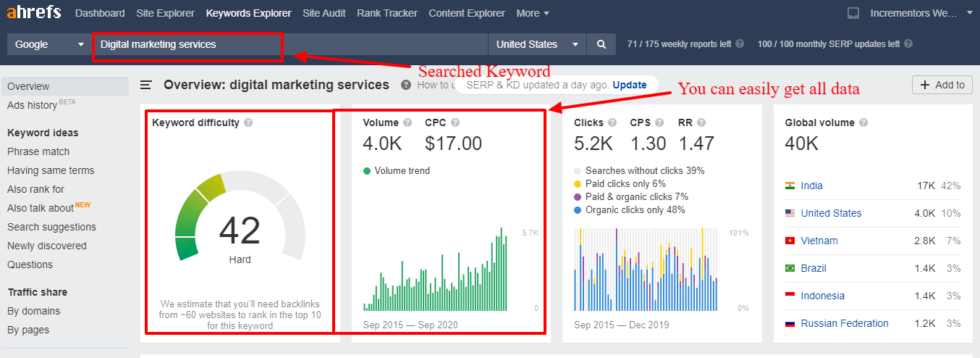Click the Add to button

[942, 85]
